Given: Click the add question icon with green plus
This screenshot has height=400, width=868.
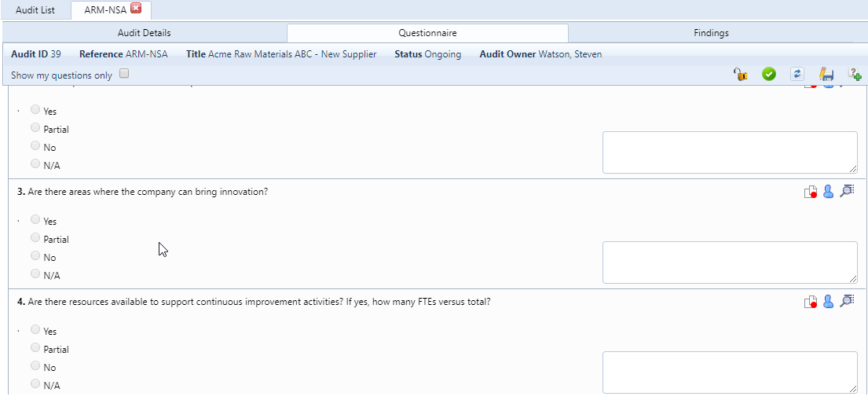Looking at the screenshot, I should pyautogui.click(x=855, y=74).
